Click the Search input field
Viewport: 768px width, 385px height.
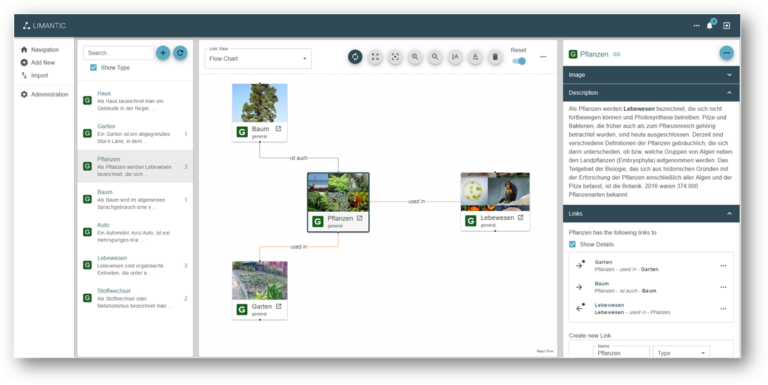[x=119, y=52]
